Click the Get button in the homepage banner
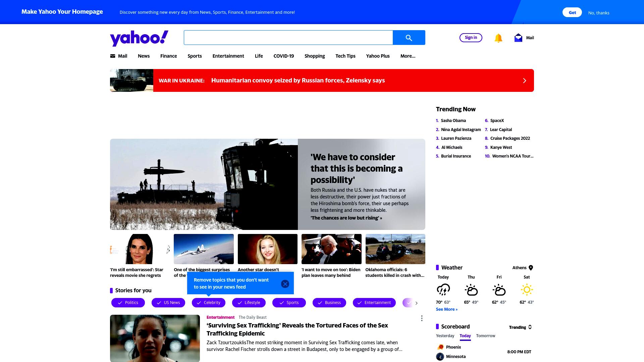 click(572, 12)
